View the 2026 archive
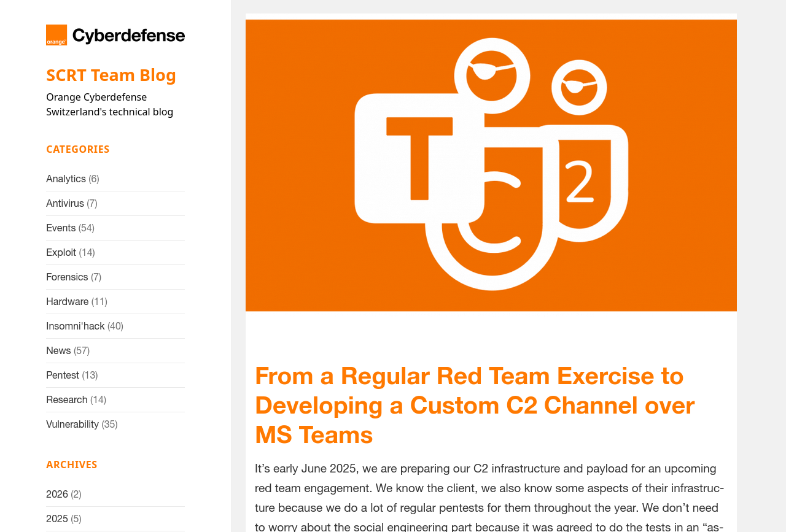This screenshot has width=786, height=532. point(57,495)
